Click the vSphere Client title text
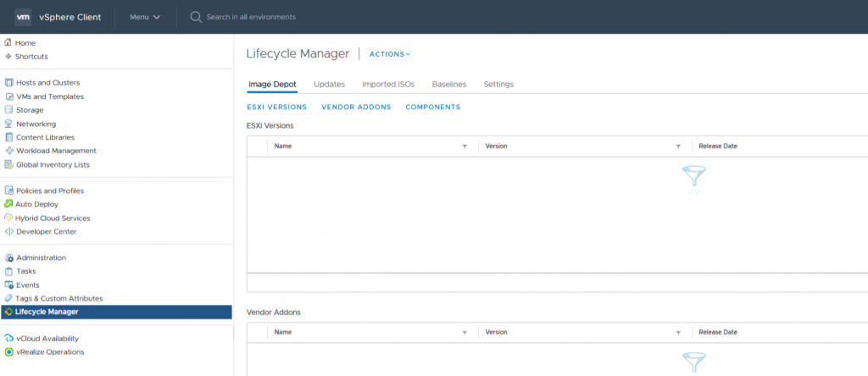Viewport: 868px width, 376px height. click(x=70, y=17)
